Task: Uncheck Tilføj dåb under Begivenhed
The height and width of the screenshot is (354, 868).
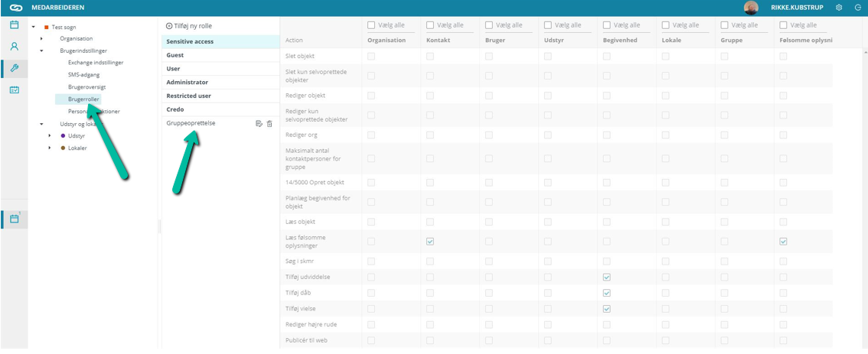Action: (606, 293)
